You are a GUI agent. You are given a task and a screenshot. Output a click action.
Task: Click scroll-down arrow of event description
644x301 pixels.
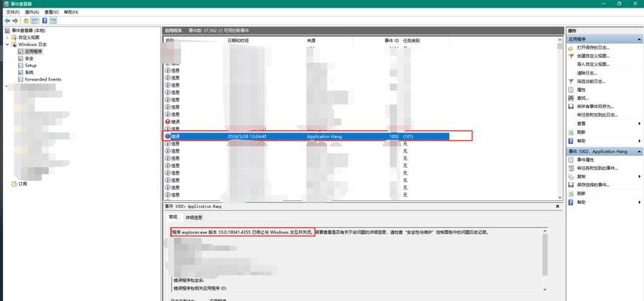(x=545, y=289)
